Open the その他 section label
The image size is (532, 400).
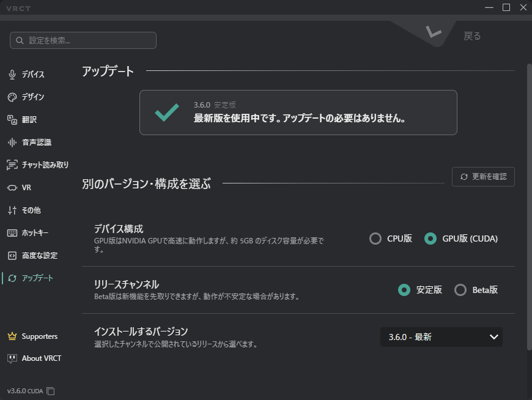point(31,210)
